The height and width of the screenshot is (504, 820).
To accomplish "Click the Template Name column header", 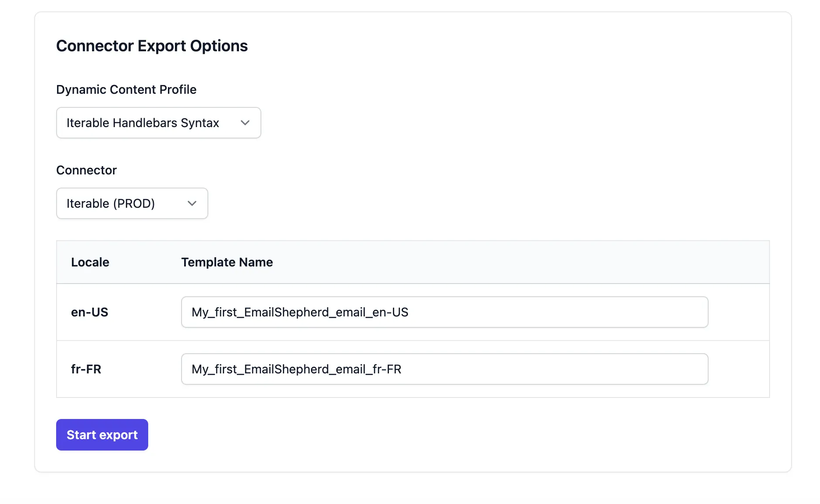I will coord(227,262).
